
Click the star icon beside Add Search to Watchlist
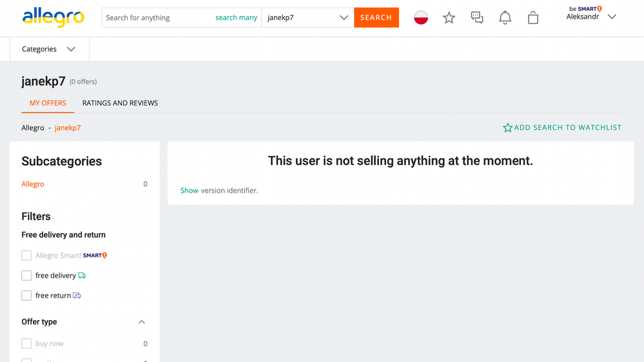pos(507,128)
